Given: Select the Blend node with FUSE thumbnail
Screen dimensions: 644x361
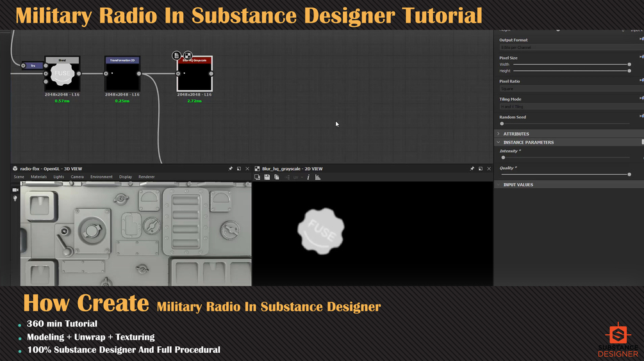Looking at the screenshot, I should 62,74.
